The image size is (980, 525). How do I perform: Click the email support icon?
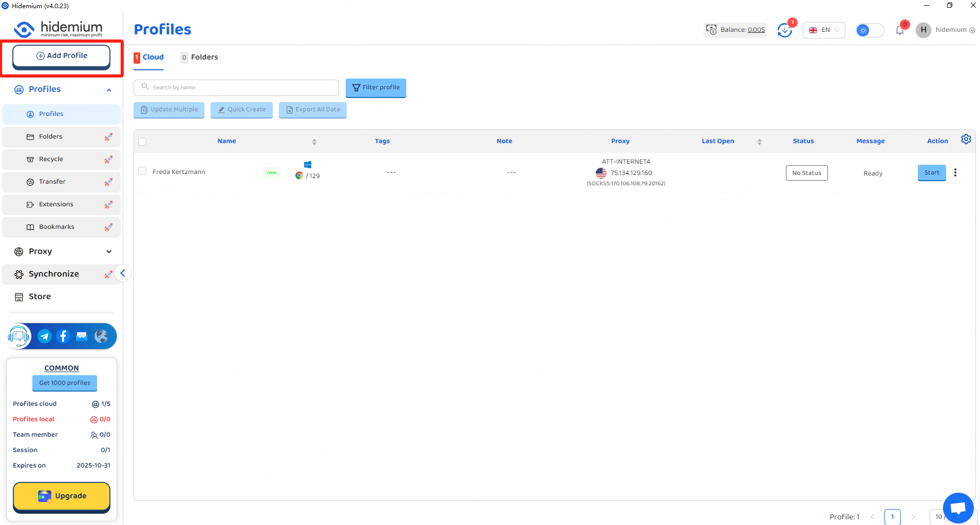click(82, 336)
